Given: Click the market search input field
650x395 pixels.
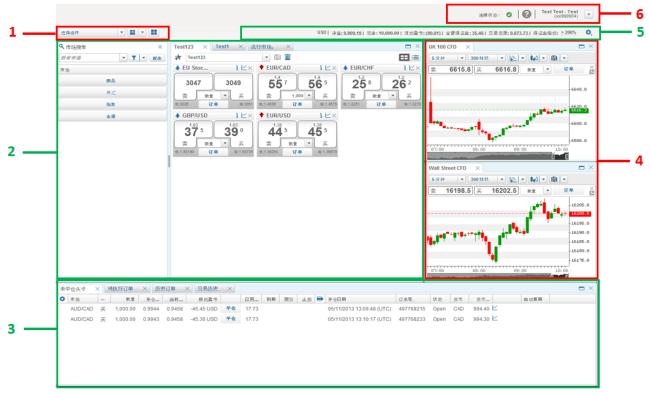Looking at the screenshot, I should point(90,58).
